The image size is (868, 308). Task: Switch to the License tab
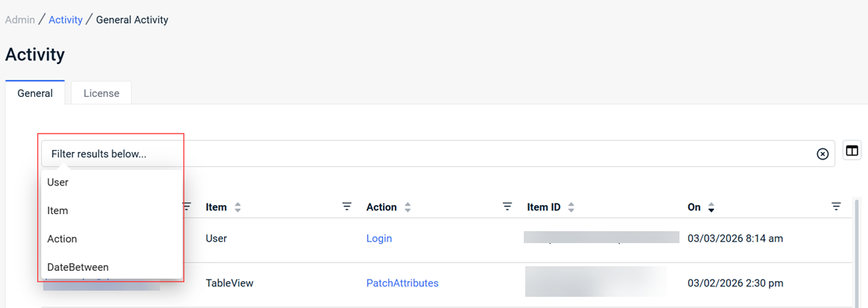[101, 93]
